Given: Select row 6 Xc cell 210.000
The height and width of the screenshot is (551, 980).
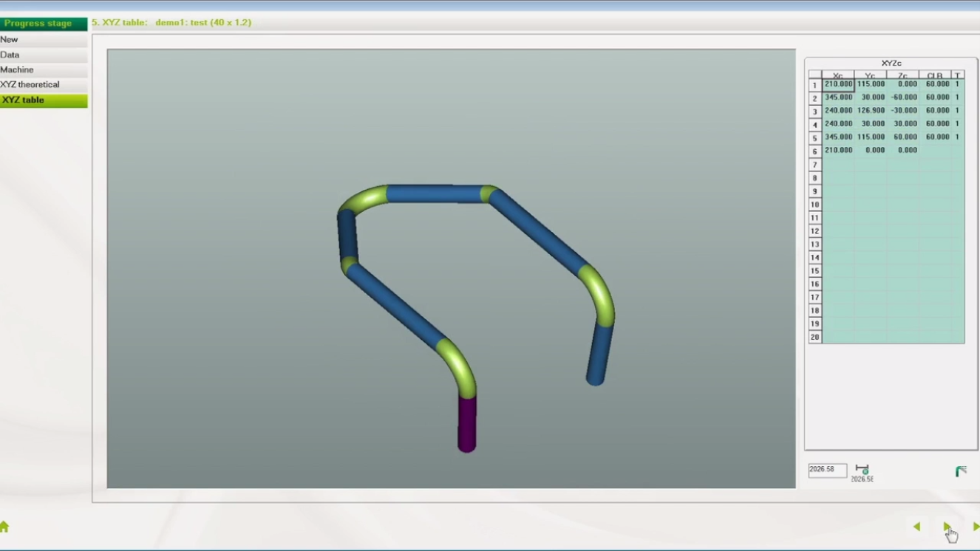Looking at the screenshot, I should (x=838, y=151).
